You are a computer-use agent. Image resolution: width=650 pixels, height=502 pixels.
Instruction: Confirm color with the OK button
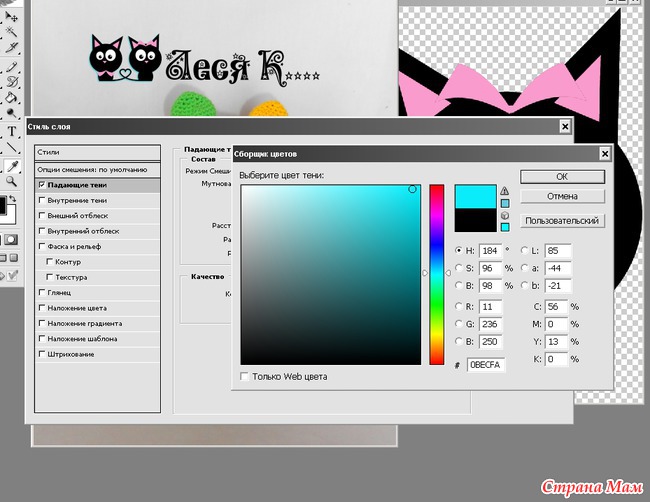(x=562, y=176)
